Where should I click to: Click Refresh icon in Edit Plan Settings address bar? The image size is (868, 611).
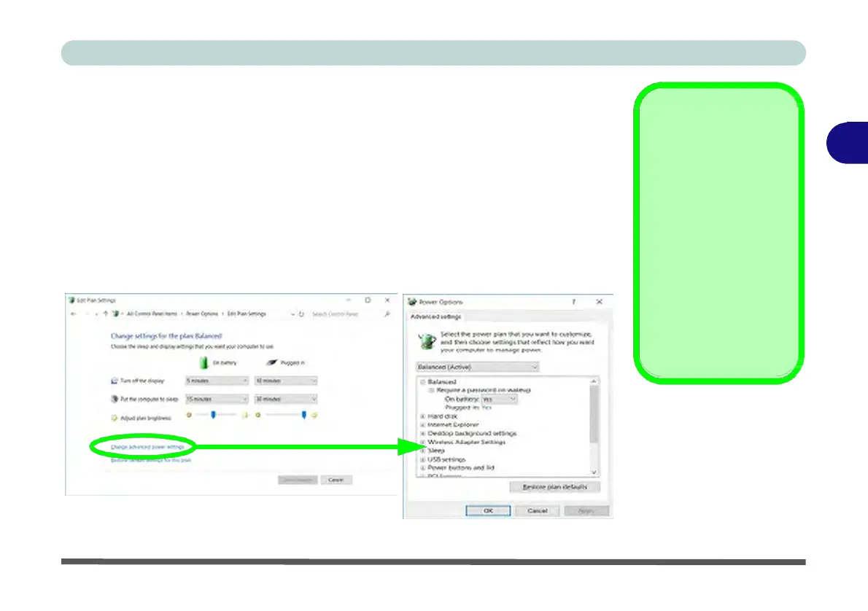pos(302,314)
